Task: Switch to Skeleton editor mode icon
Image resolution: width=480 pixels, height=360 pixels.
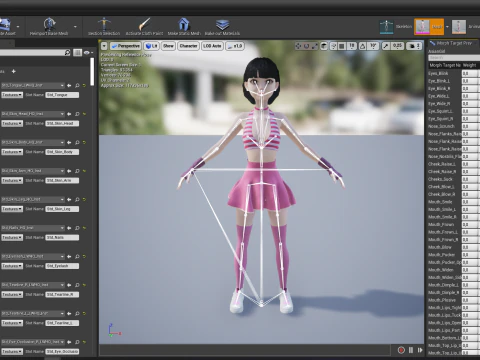Action: pyautogui.click(x=386, y=27)
